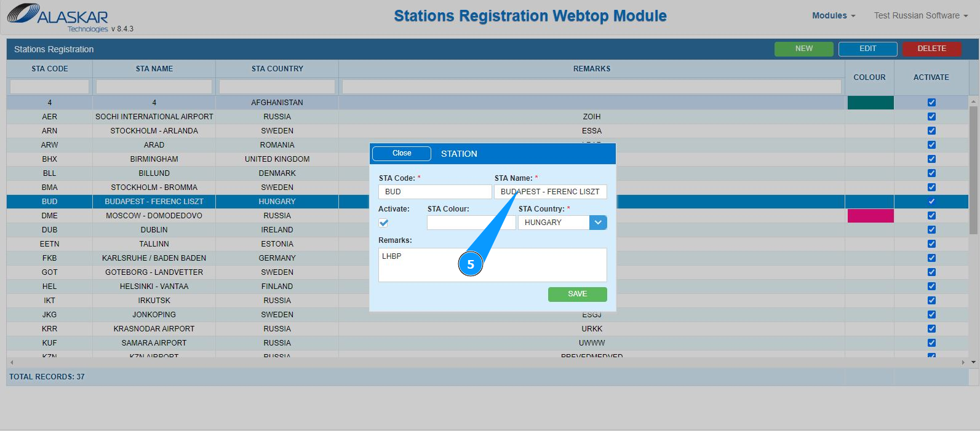Image resolution: width=980 pixels, height=431 pixels.
Task: Click the COLOUR column header
Action: pyautogui.click(x=869, y=77)
